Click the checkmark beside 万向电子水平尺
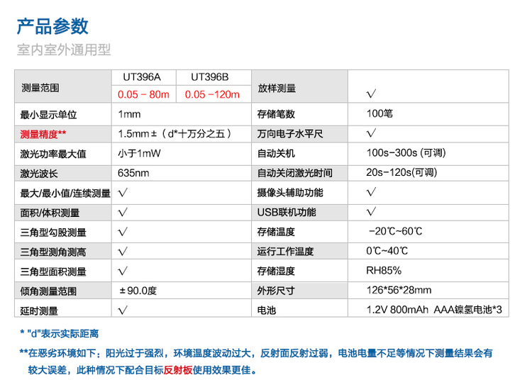532x392 pixels. coord(370,133)
